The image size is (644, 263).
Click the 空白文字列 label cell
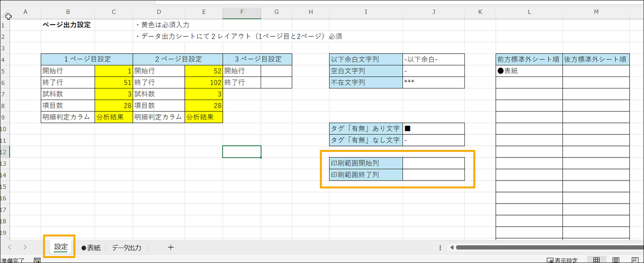pos(366,71)
